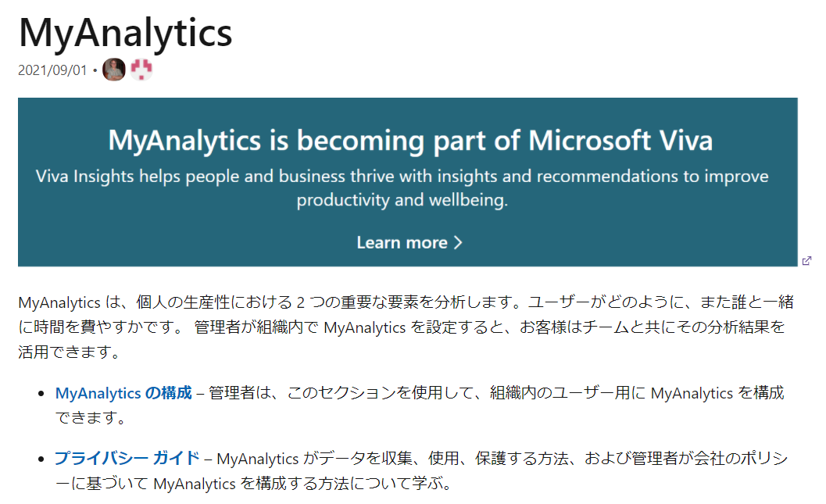The width and height of the screenshot is (826, 504).
Task: Click the chevron arrow after Learn more
Action: pos(458,242)
